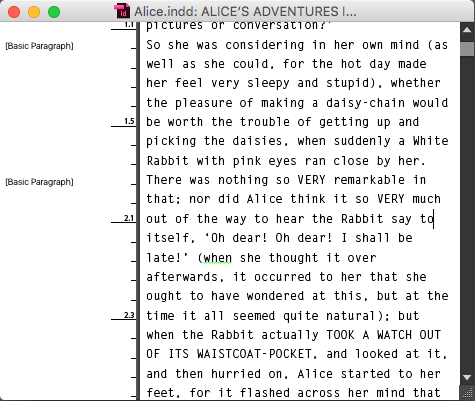Close the Alice.indd window
The height and width of the screenshot is (401, 475).
point(14,12)
